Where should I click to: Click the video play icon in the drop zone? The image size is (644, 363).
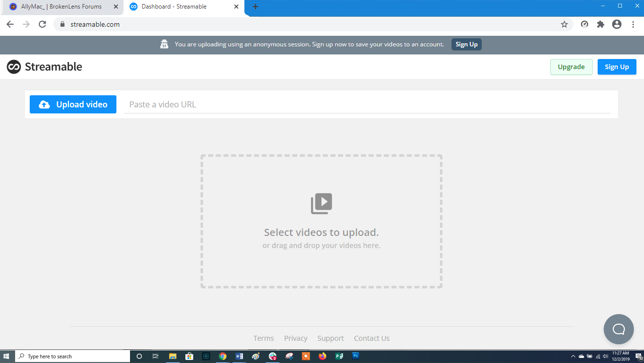pos(321,204)
